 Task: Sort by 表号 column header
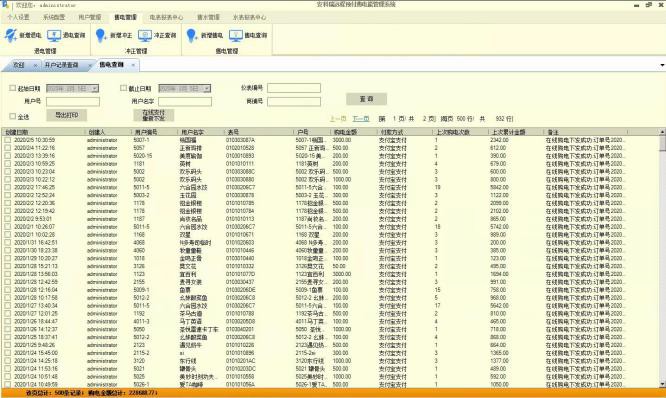coord(258,132)
